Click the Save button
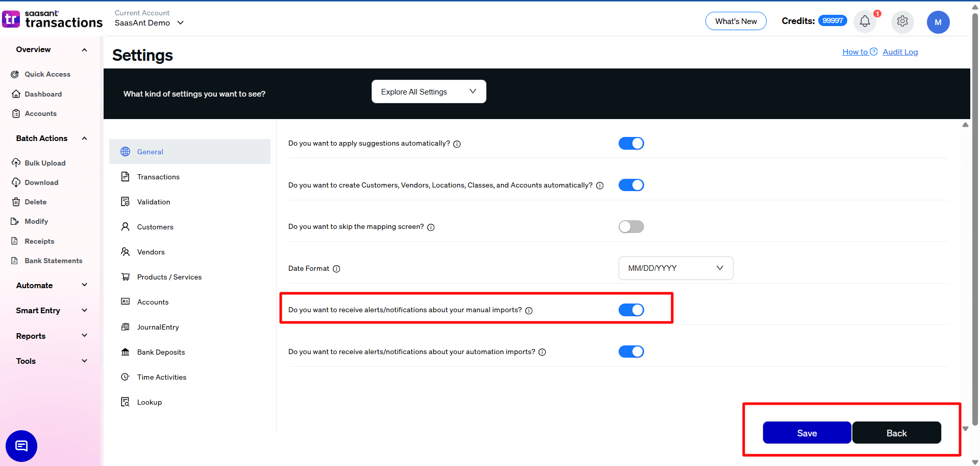 coord(806,433)
